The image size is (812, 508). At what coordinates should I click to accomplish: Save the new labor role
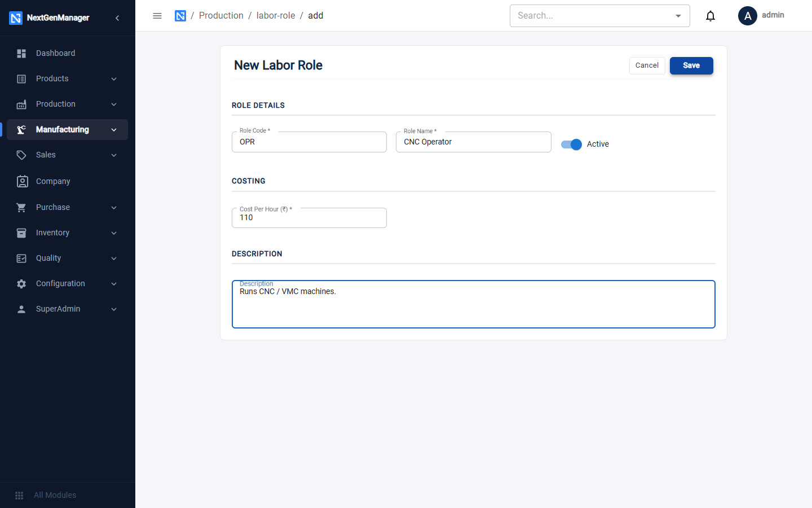[x=691, y=65]
